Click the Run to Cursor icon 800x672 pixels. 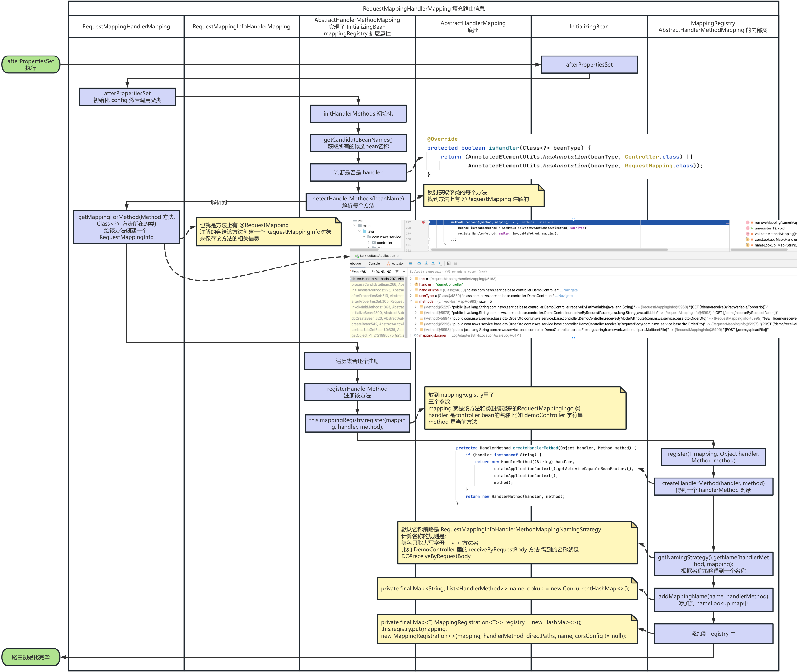[x=440, y=263]
